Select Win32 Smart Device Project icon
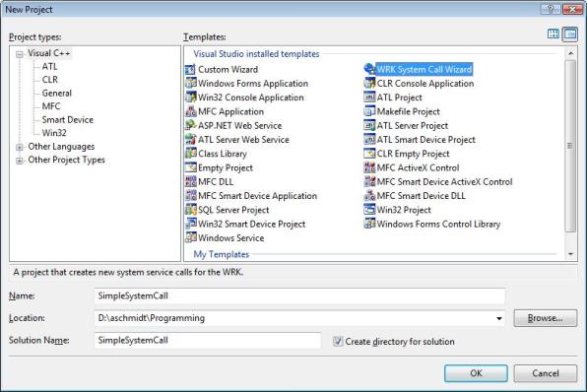This screenshot has height=392, width=587. [x=190, y=224]
